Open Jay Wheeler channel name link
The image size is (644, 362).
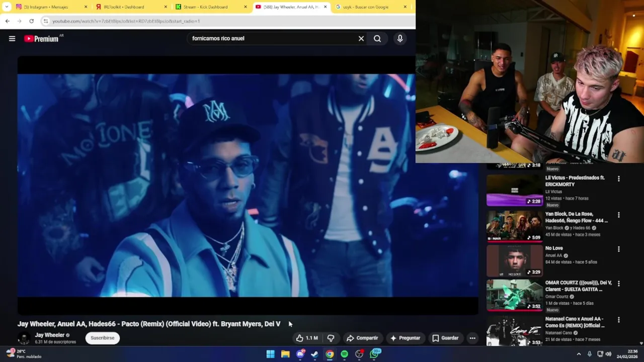pos(50,335)
